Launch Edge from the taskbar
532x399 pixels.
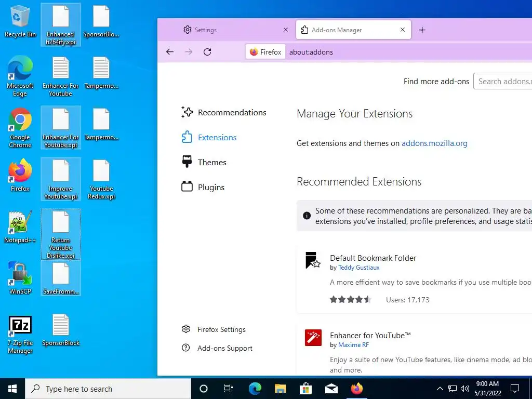pos(255,389)
